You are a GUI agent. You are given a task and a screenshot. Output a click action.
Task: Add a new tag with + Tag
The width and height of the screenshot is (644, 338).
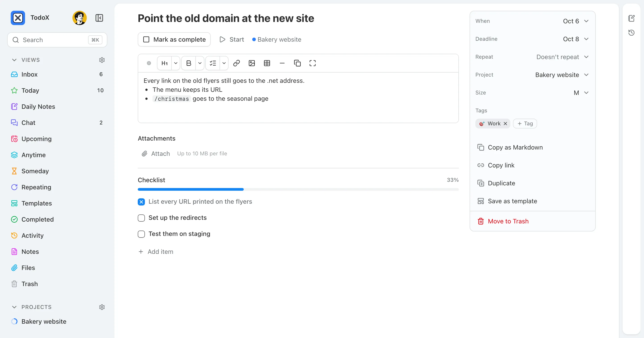click(525, 124)
